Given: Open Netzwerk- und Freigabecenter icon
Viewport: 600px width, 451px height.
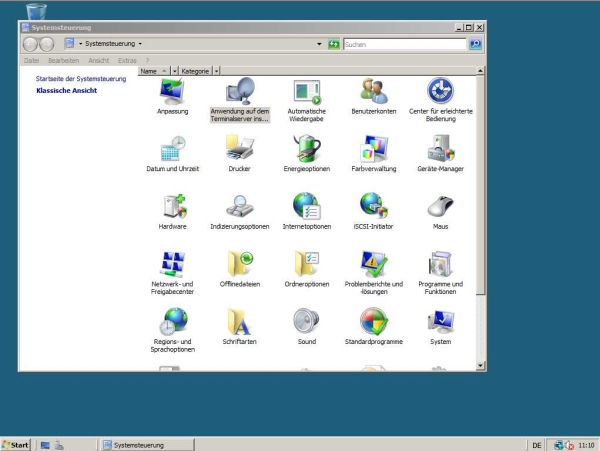Looking at the screenshot, I should 172,273.
